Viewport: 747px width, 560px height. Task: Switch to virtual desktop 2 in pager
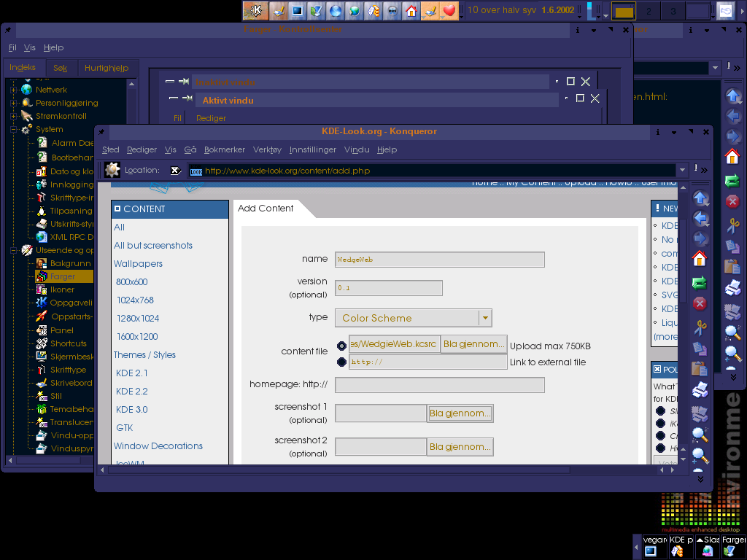[x=649, y=10]
